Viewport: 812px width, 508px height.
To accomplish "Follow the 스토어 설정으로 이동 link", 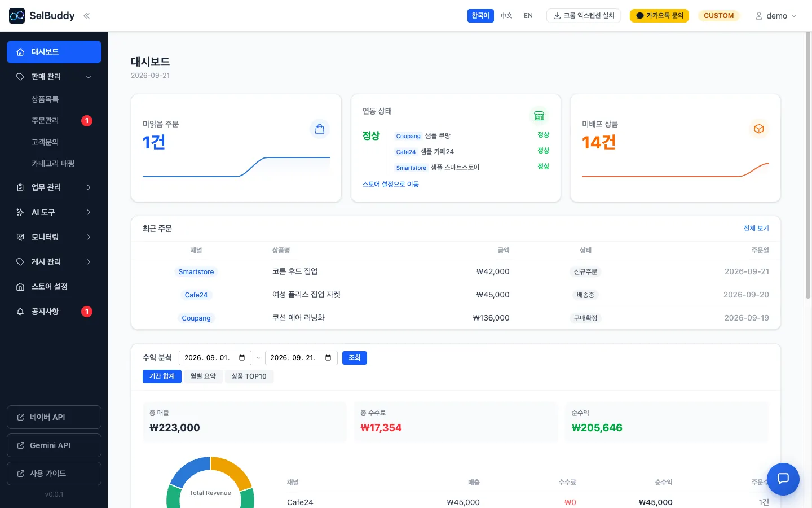I will tap(390, 184).
